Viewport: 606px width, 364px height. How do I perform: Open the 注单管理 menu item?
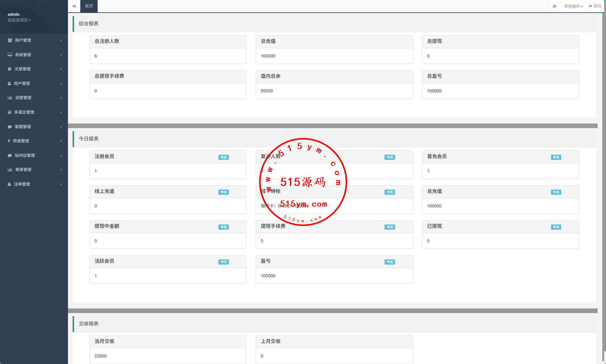(x=22, y=184)
